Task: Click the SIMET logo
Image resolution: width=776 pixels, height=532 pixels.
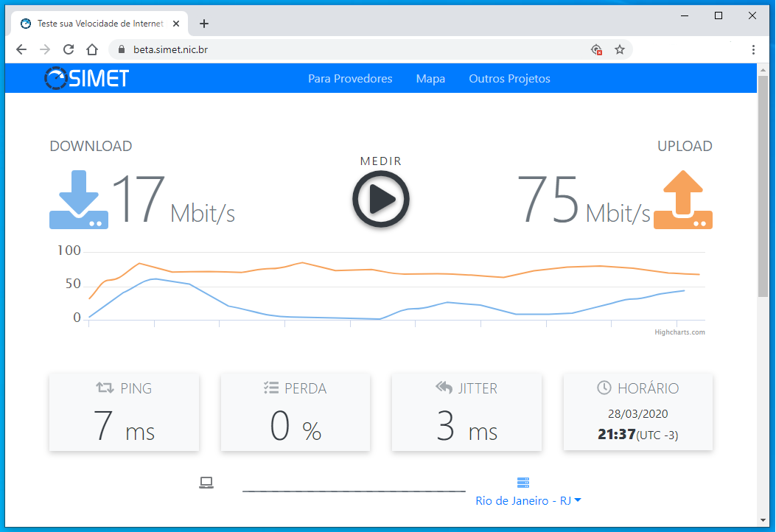Action: tap(86, 78)
